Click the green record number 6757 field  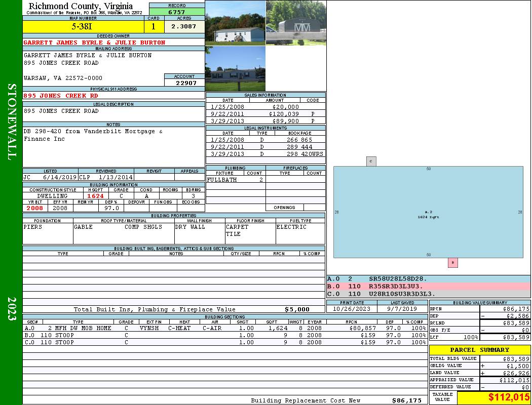(x=177, y=12)
